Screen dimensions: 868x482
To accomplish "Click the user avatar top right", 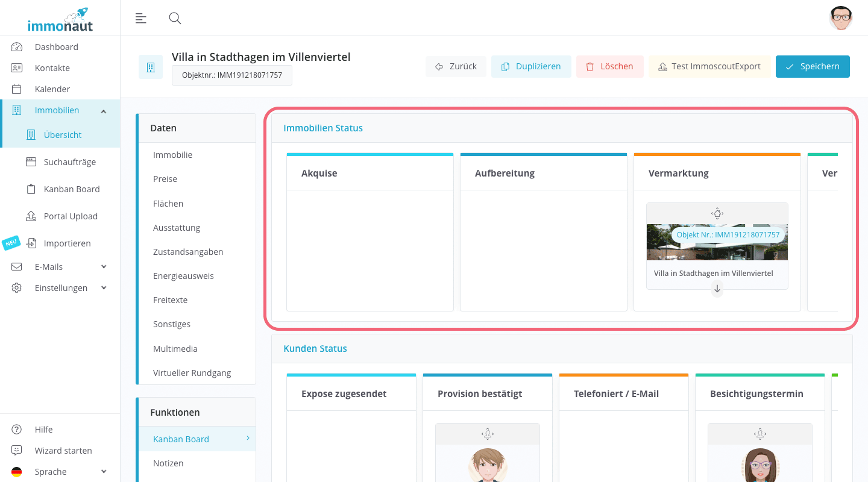I will pos(840,18).
